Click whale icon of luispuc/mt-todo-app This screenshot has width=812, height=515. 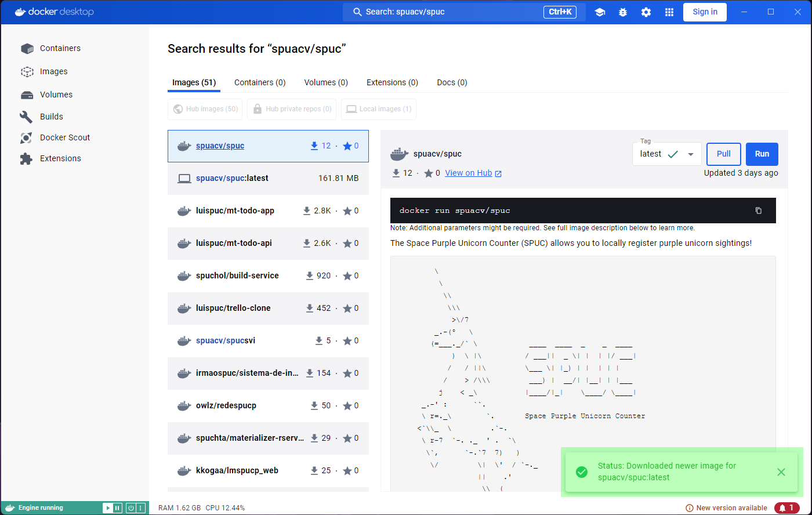pyautogui.click(x=184, y=211)
